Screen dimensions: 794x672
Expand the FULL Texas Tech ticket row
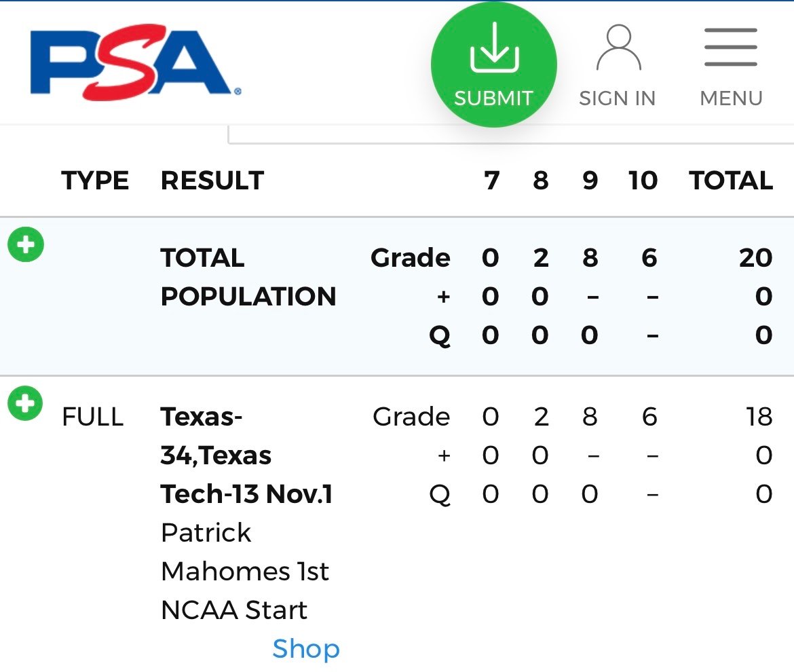[x=25, y=403]
